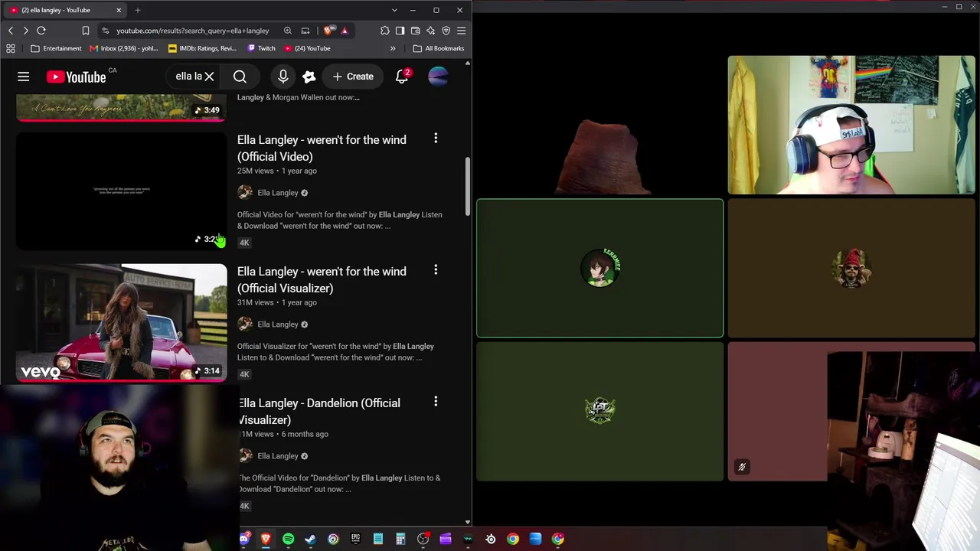Open YouTube notifications bell
Viewport: 980px width, 551px height.
(402, 77)
